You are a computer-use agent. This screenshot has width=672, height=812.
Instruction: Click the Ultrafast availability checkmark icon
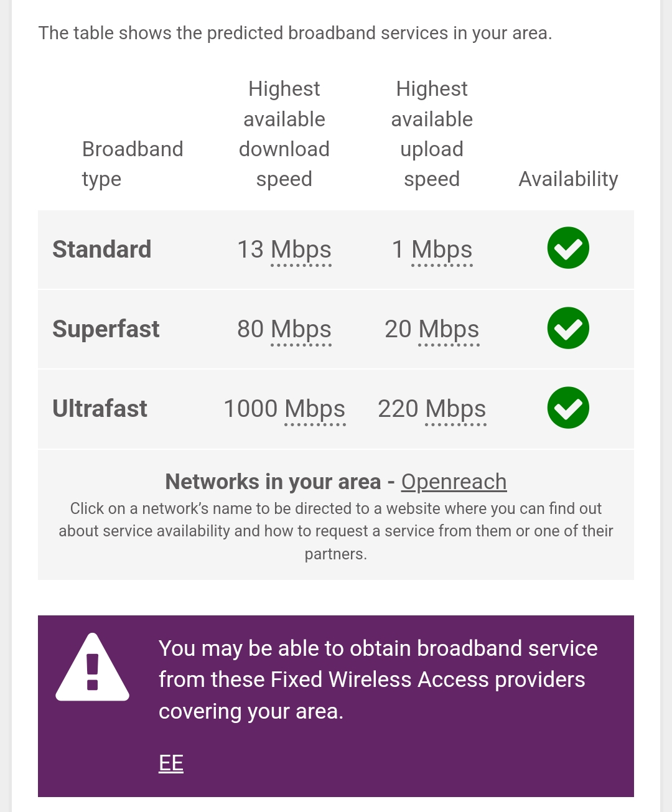(568, 408)
